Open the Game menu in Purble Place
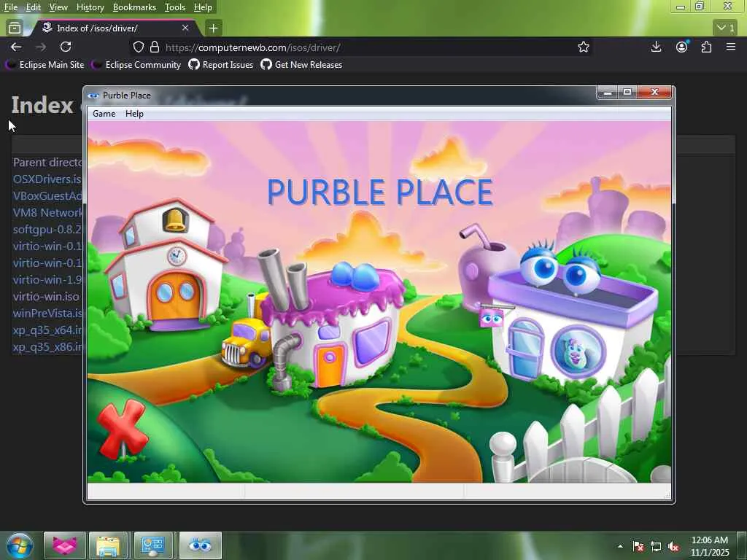The image size is (747, 560). pyautogui.click(x=104, y=114)
